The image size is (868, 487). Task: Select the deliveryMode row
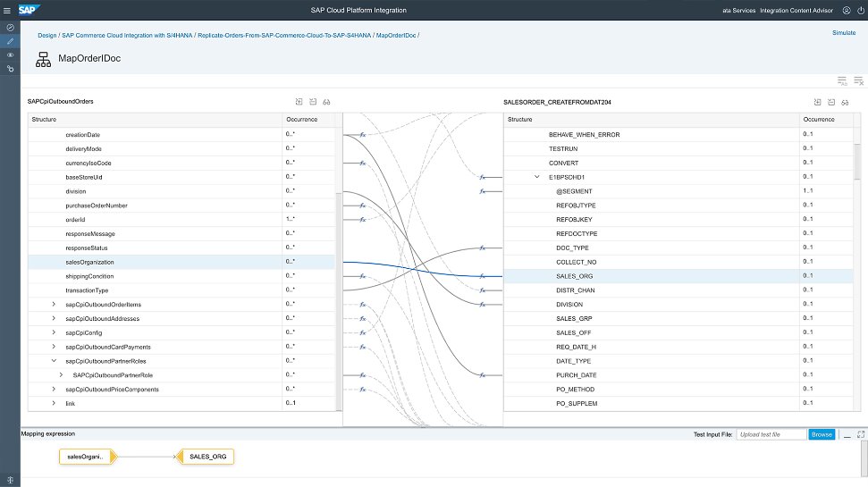pos(181,149)
